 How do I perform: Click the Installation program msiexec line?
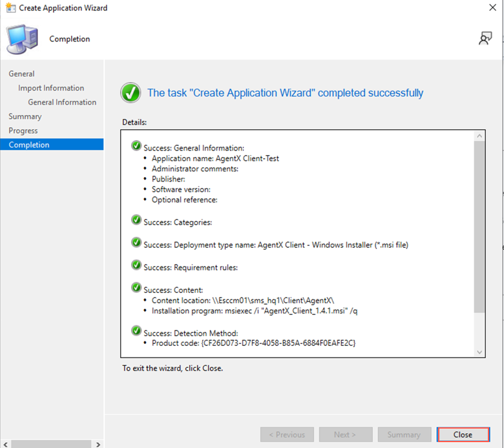pyautogui.click(x=254, y=311)
